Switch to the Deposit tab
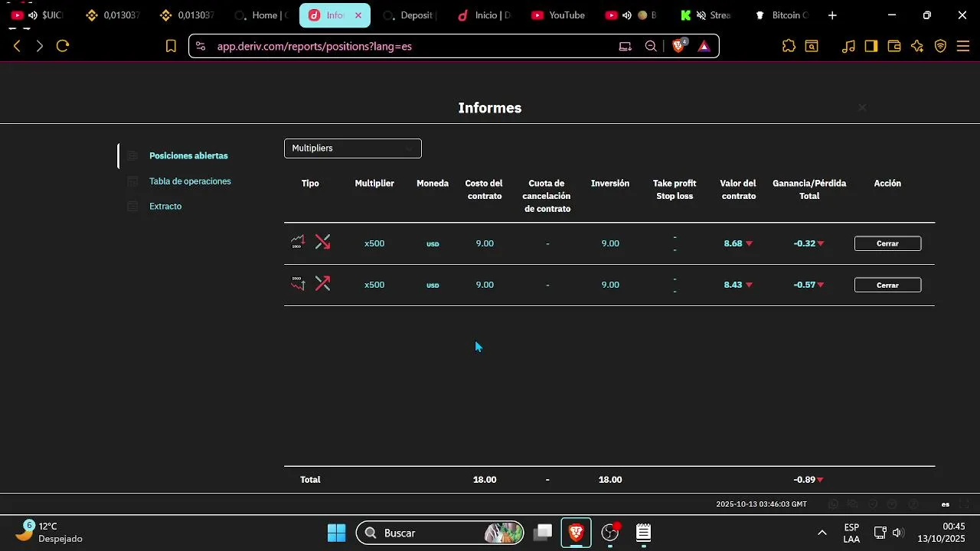Image resolution: width=980 pixels, height=551 pixels. [x=409, y=15]
